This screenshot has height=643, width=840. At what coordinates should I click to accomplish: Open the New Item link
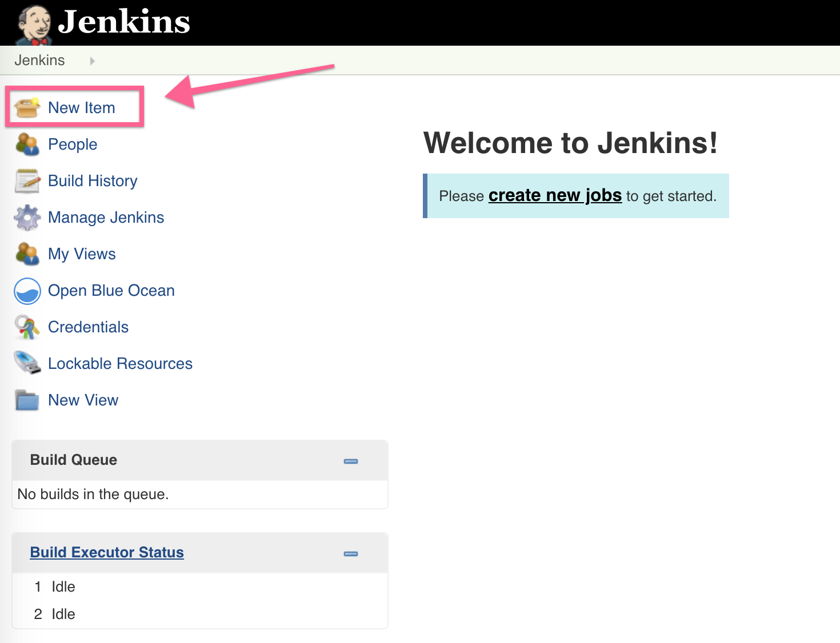[82, 108]
